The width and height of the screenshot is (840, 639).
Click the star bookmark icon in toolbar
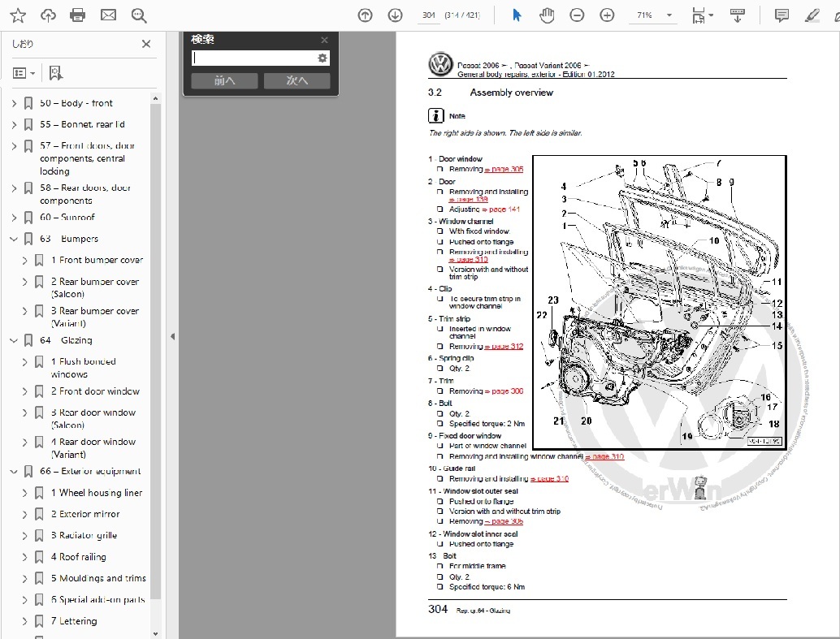pos(18,15)
